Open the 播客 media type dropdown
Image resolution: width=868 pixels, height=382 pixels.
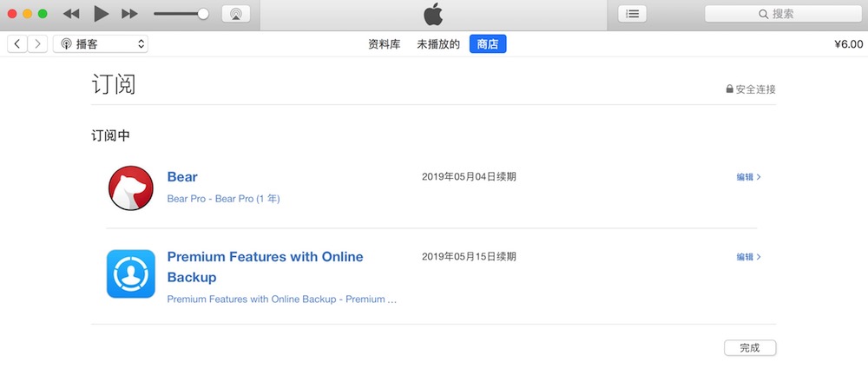click(101, 43)
